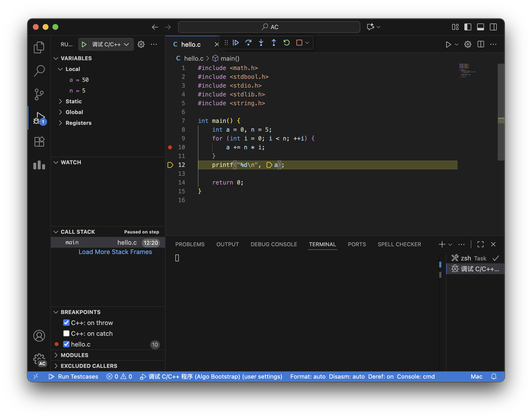Disable the hello.c line 10 breakpoint
The height and width of the screenshot is (418, 532).
point(66,344)
